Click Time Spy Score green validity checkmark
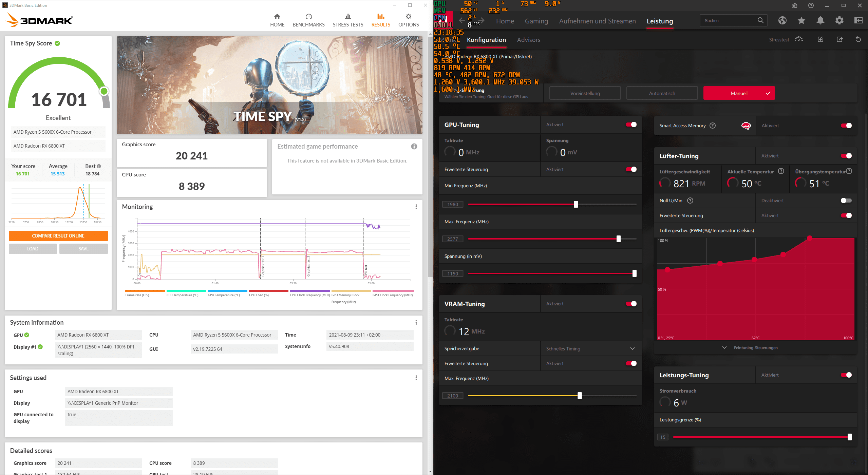This screenshot has height=475, width=868. 57,43
